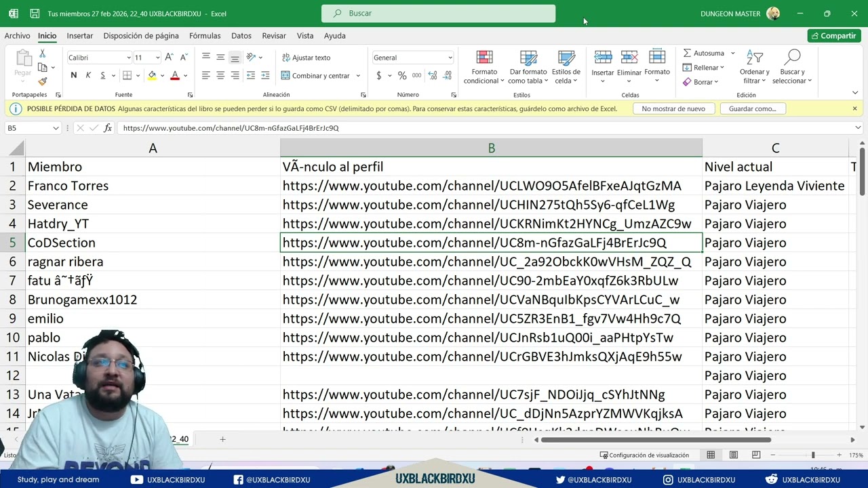Click the yellow fill color swatch
The height and width of the screenshot is (488, 868).
tap(152, 75)
